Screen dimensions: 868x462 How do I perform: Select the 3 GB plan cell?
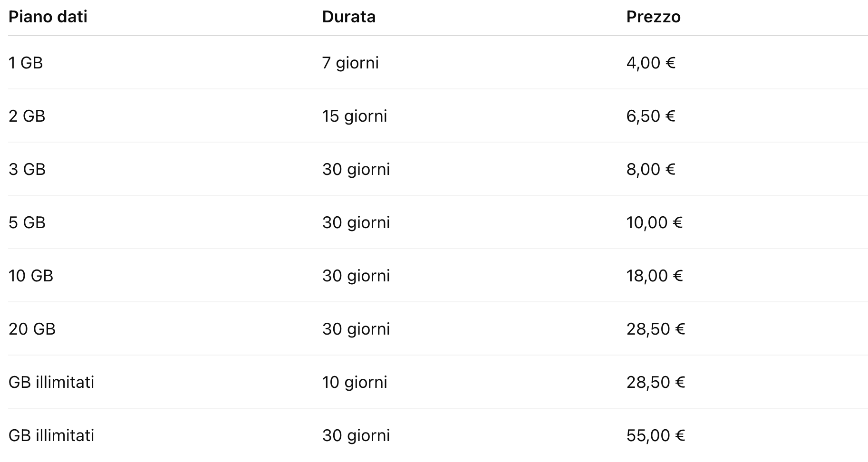click(x=27, y=169)
